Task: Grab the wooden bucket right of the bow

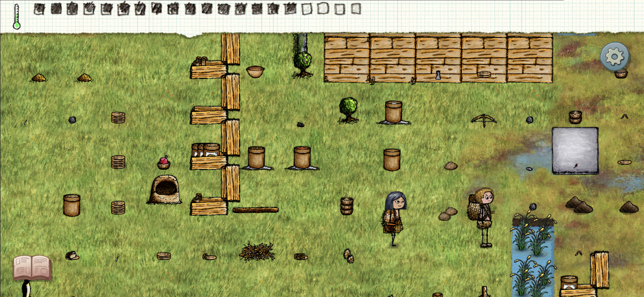Action: point(575,117)
